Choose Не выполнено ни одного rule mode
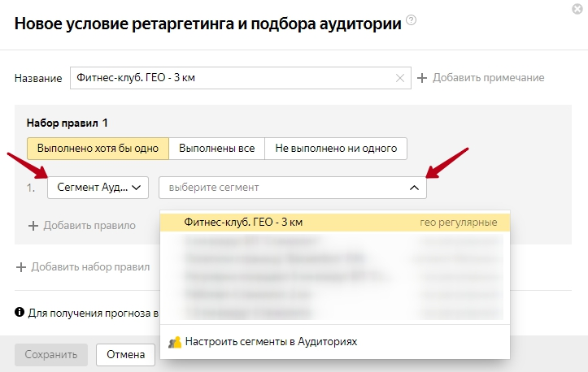 pyautogui.click(x=336, y=149)
